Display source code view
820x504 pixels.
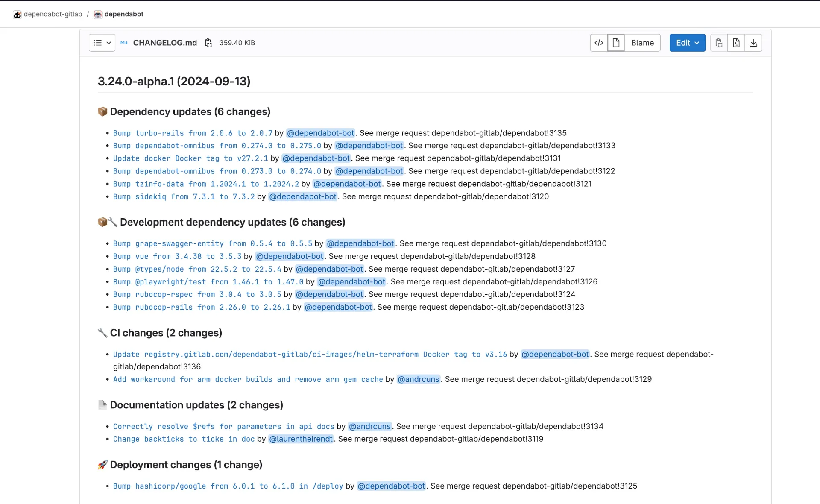pos(599,43)
